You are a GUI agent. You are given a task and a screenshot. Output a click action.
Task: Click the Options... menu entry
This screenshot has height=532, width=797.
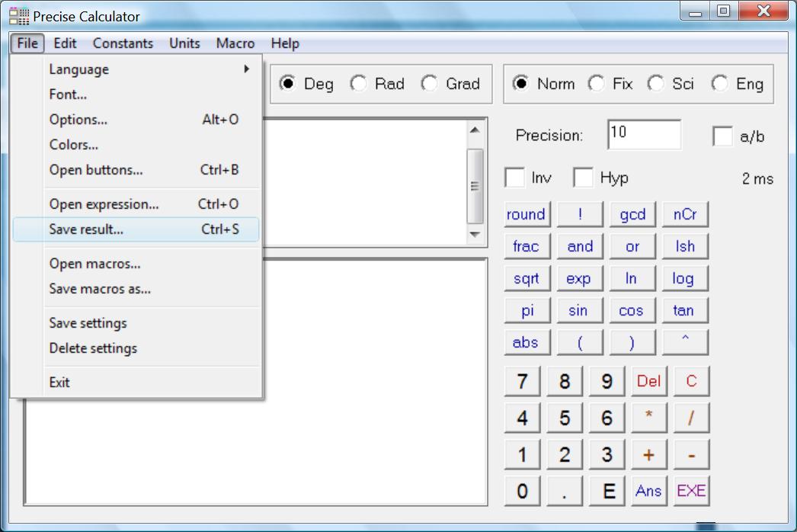coord(78,120)
